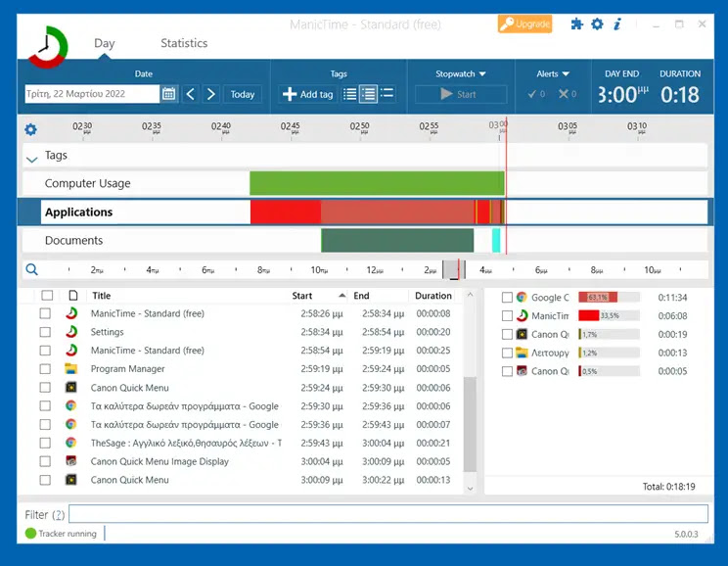Sort by the End column header
The width and height of the screenshot is (728, 566).
(x=361, y=296)
